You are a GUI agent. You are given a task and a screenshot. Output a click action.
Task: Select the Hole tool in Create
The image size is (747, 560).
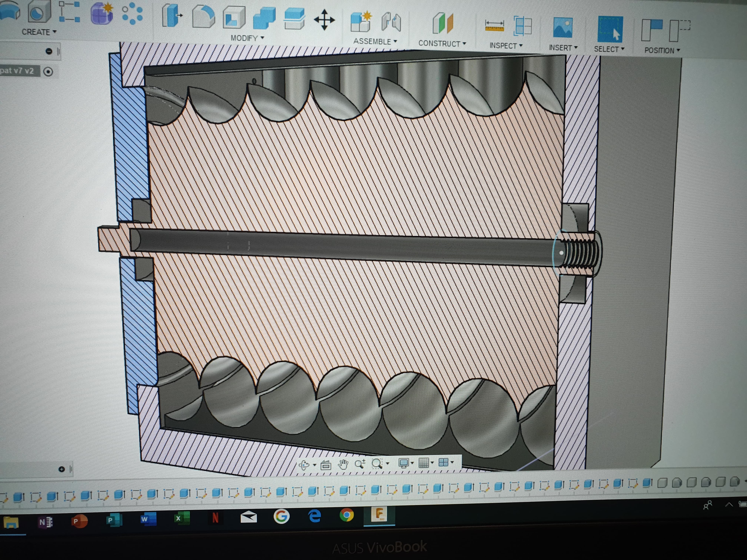click(x=39, y=12)
